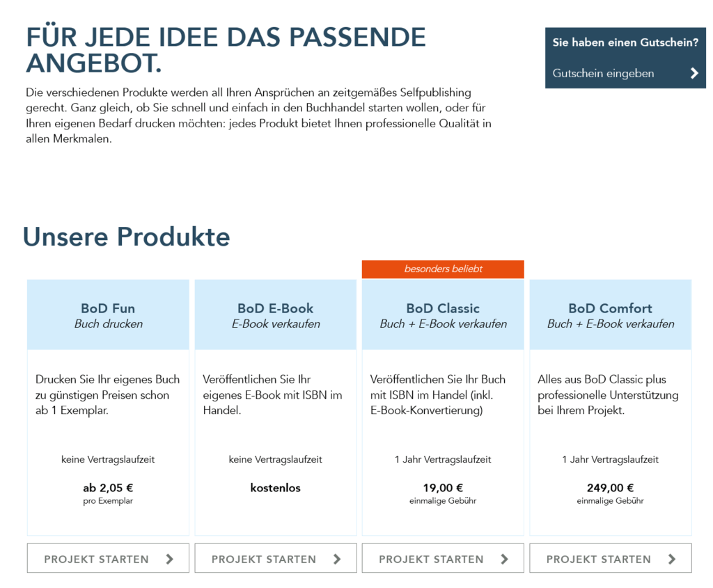
Task: Click the arrow icon next to Gutschein eingeben
Action: click(x=694, y=73)
